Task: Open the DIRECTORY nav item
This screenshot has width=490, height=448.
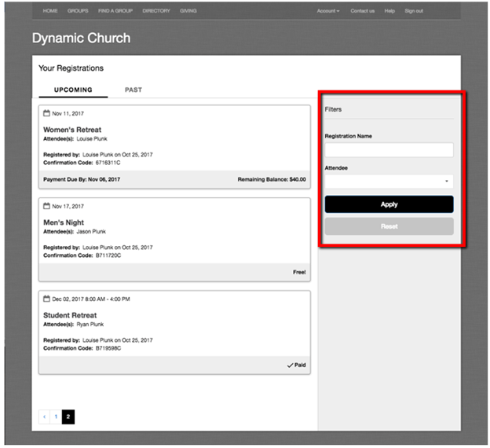Action: (x=156, y=11)
